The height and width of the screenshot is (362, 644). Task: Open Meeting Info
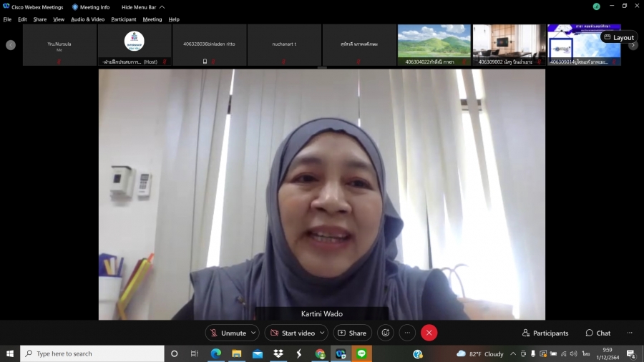91,6
